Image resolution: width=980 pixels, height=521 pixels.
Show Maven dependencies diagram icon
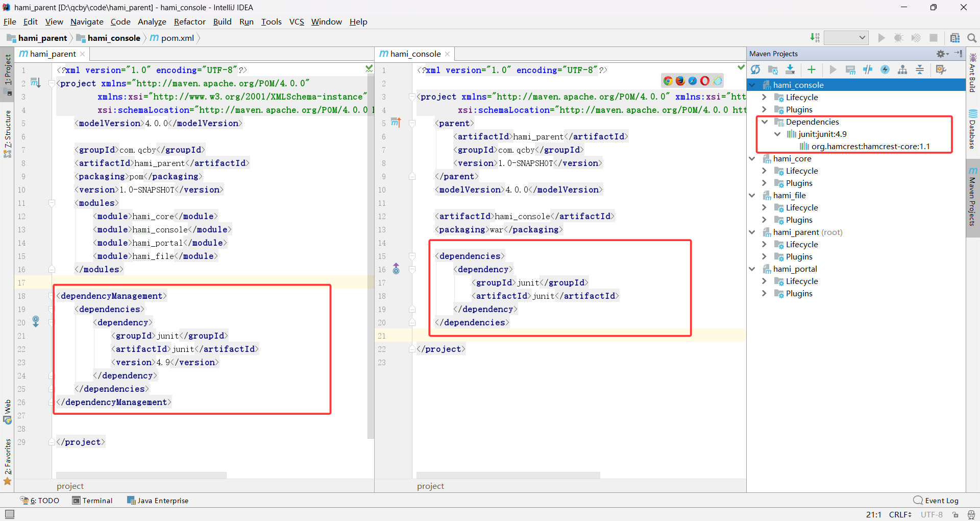click(x=902, y=69)
